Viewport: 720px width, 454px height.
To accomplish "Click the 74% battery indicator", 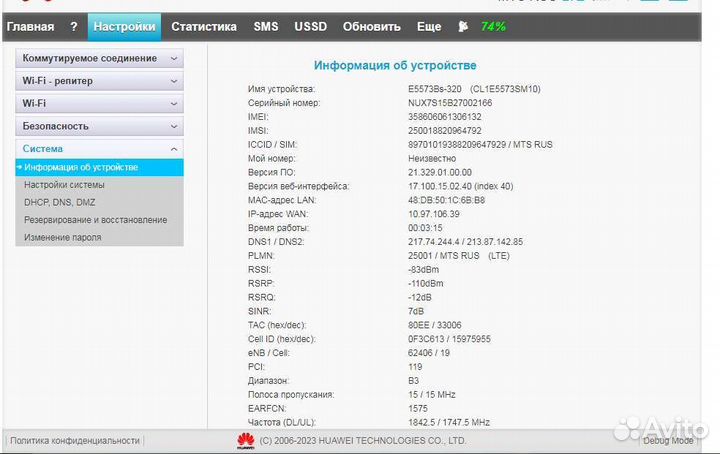I will (x=493, y=27).
